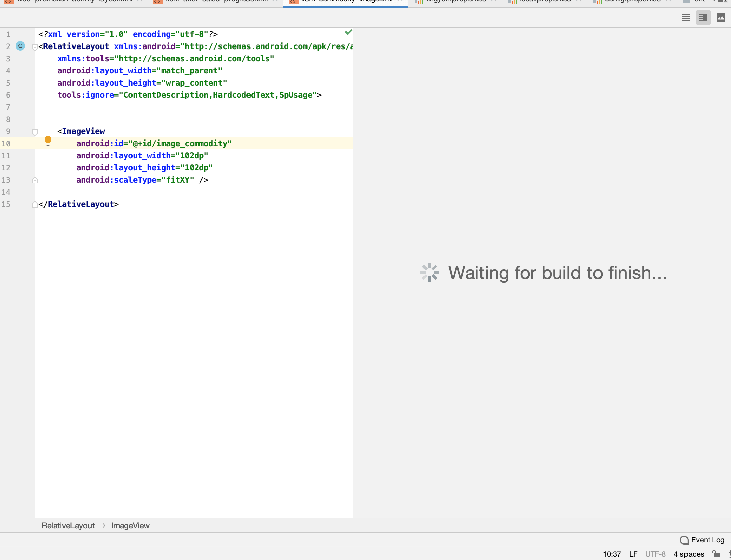Open the Event Log
This screenshot has height=560, width=731.
pyautogui.click(x=707, y=540)
